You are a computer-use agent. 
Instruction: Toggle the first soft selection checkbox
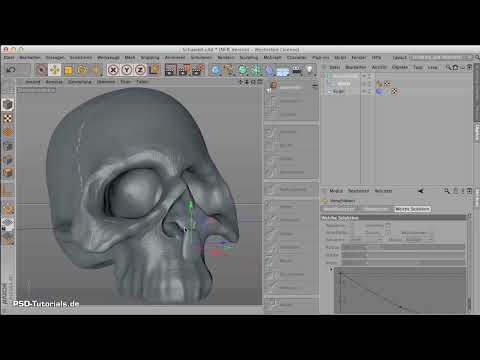tap(388, 226)
